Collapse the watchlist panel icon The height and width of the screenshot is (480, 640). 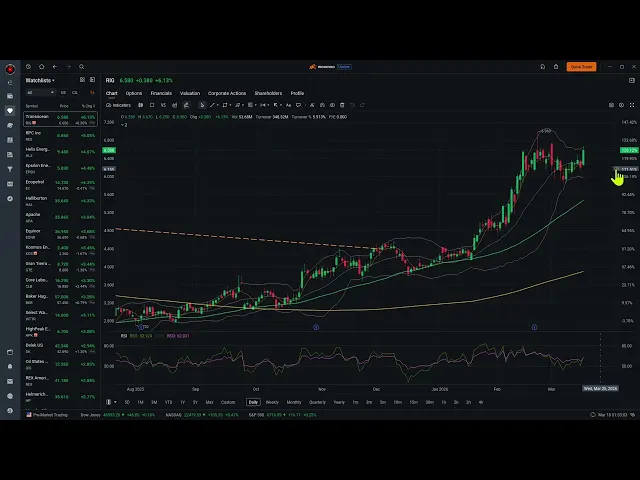point(92,80)
